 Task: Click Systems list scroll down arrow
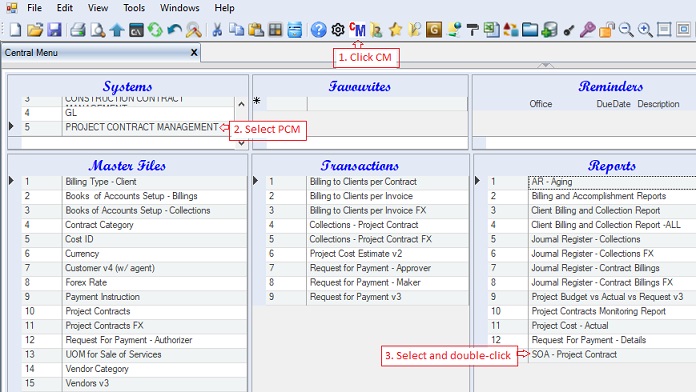point(241,143)
